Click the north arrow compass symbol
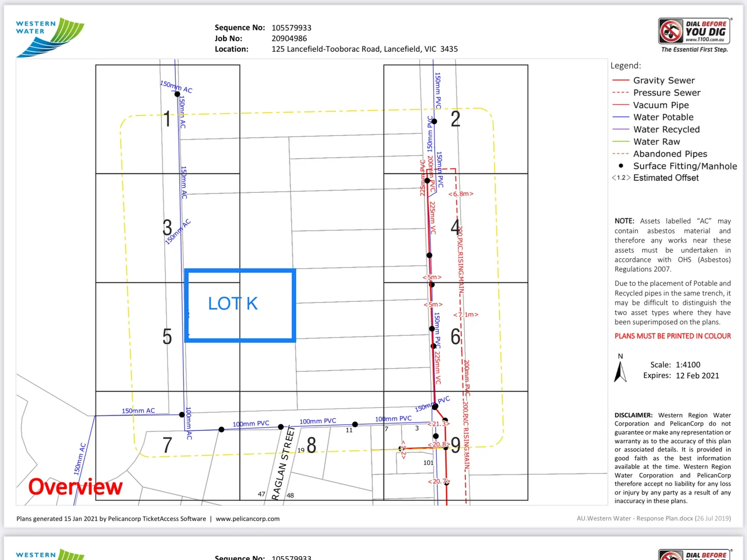 (x=620, y=371)
